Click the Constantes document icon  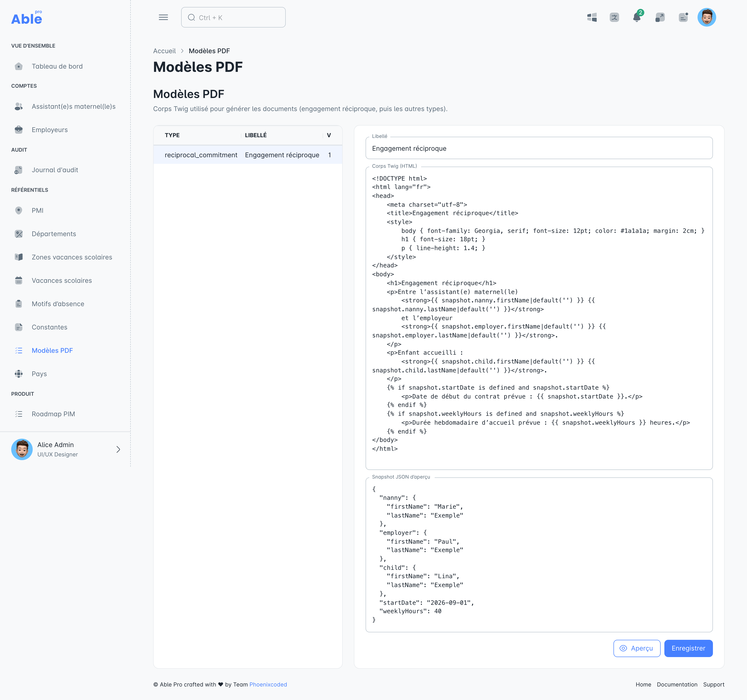(x=19, y=327)
